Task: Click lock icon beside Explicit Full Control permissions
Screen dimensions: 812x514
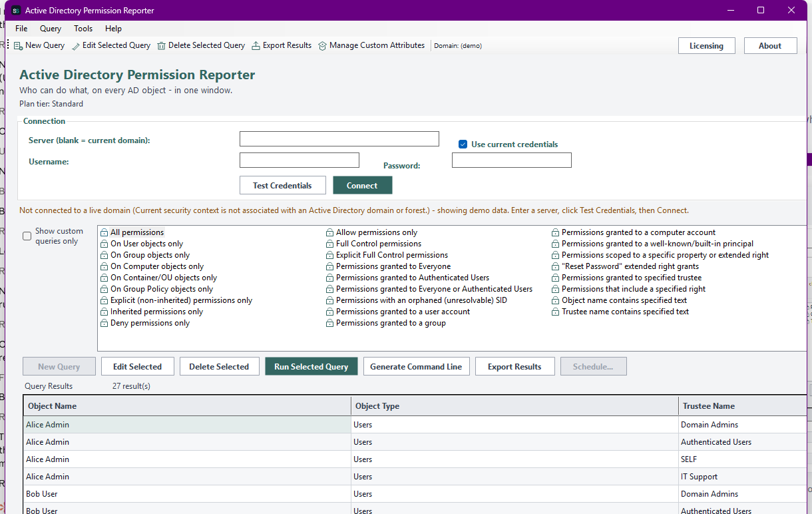Action: (x=330, y=256)
